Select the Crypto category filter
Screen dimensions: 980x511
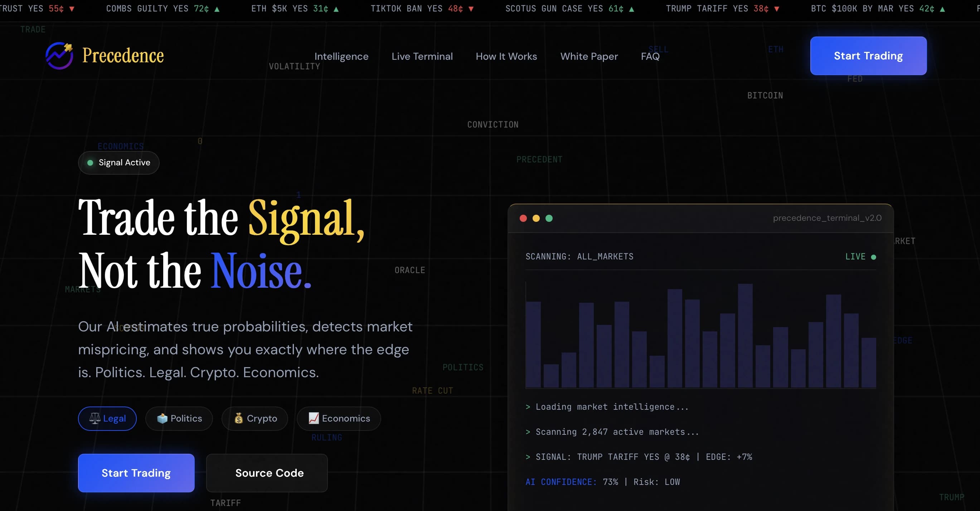coord(255,419)
